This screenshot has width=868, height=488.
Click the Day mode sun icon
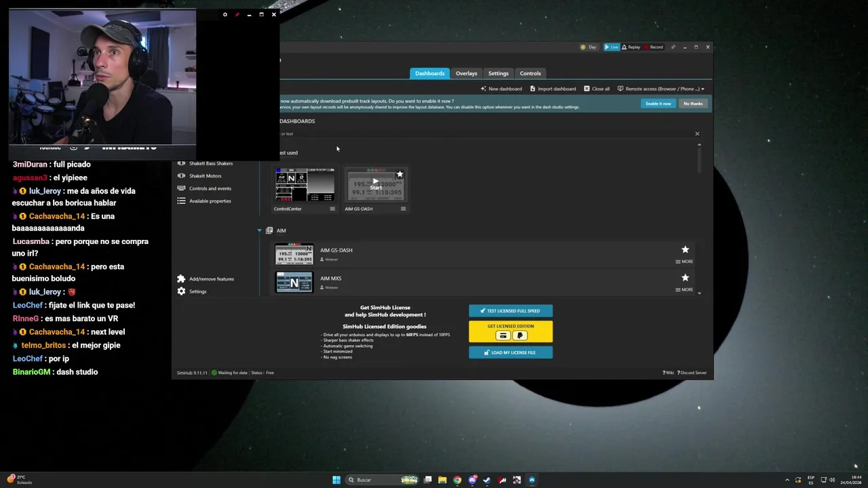point(583,47)
